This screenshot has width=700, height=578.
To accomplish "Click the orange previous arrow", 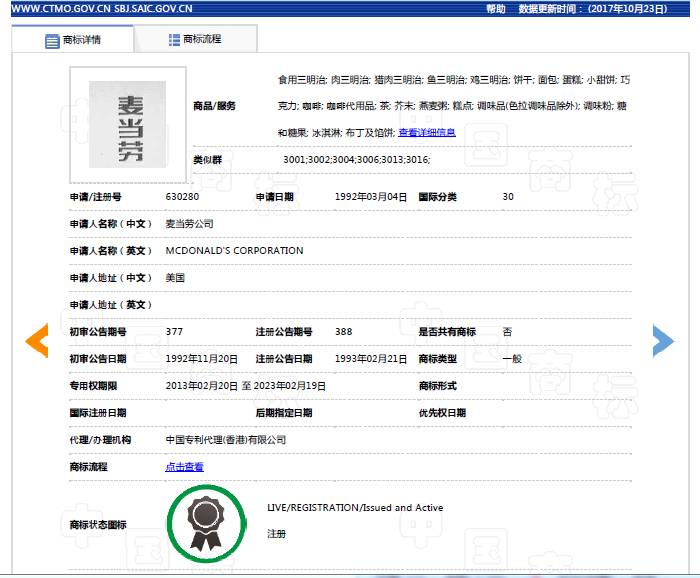I will tap(37, 341).
